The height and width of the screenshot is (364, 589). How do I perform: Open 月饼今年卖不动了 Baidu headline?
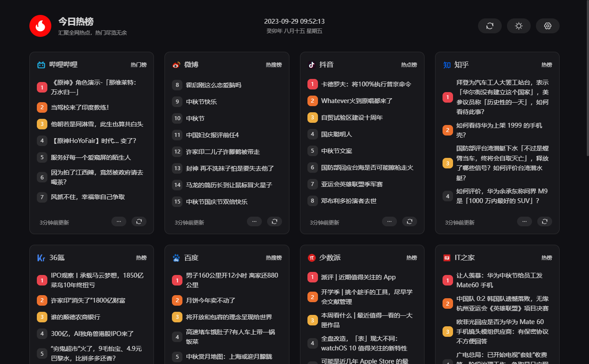(211, 300)
